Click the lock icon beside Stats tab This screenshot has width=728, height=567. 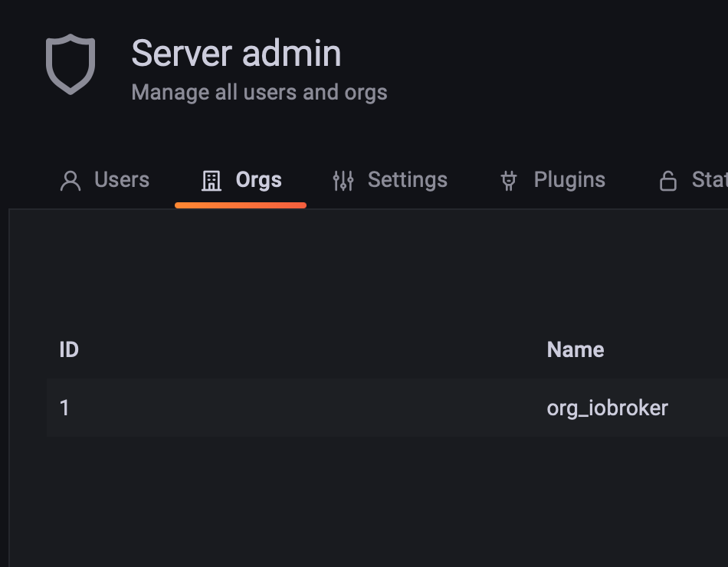click(x=668, y=181)
